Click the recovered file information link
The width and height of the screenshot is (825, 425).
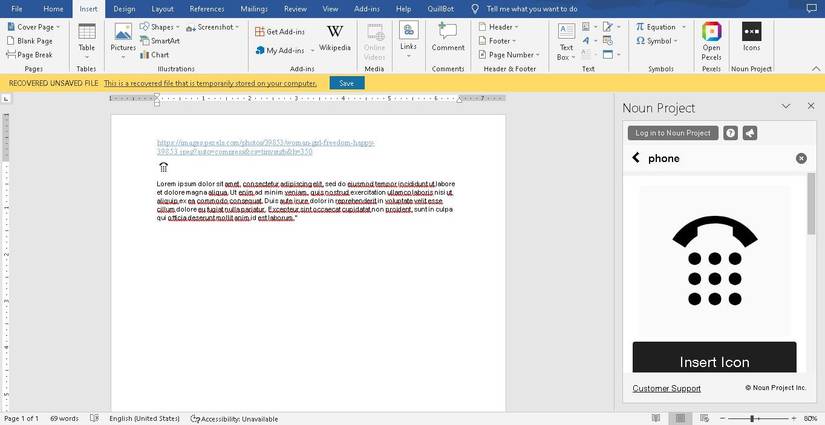coord(210,83)
